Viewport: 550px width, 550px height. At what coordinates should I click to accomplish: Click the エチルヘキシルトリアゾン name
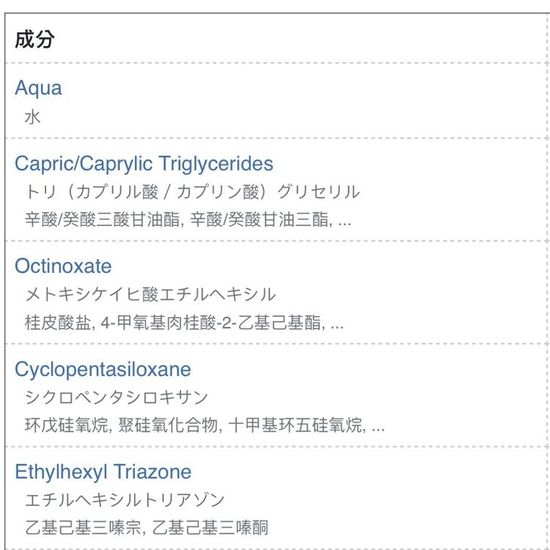[x=125, y=500]
